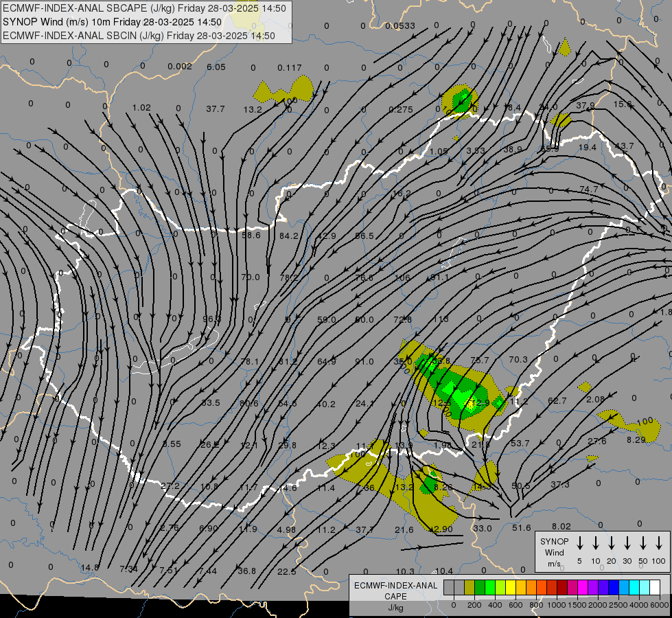Click the 75.7 map value
This screenshot has width=672, height=618.
click(480, 360)
